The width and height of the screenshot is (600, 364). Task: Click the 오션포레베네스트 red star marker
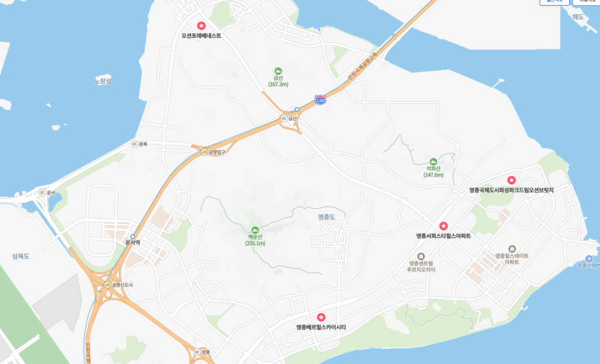pyautogui.click(x=202, y=26)
